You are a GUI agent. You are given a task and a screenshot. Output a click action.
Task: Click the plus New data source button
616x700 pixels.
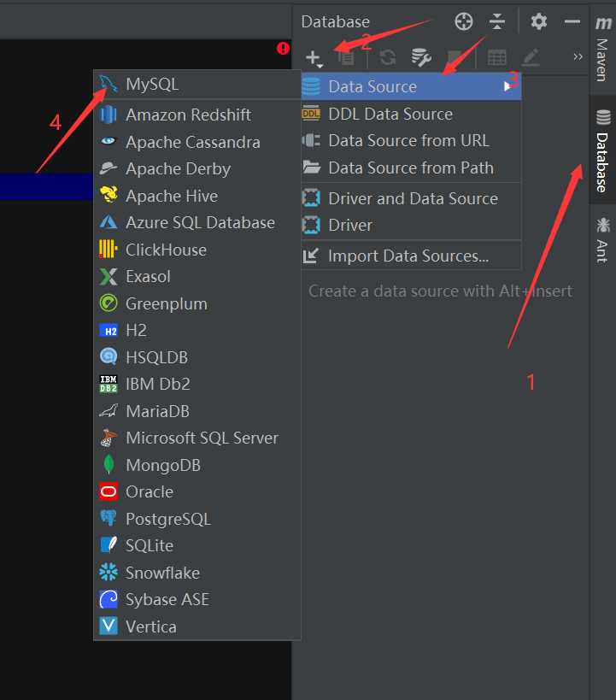(314, 58)
